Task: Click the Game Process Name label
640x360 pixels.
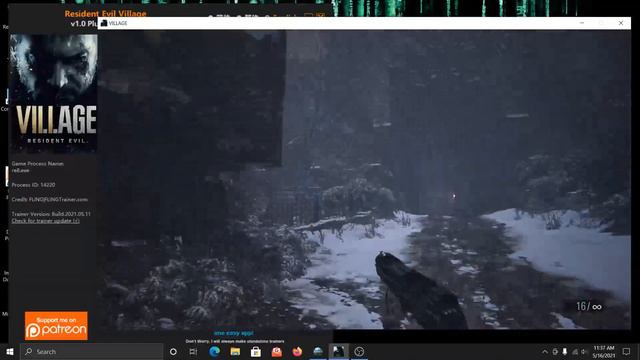Action: pos(38,164)
